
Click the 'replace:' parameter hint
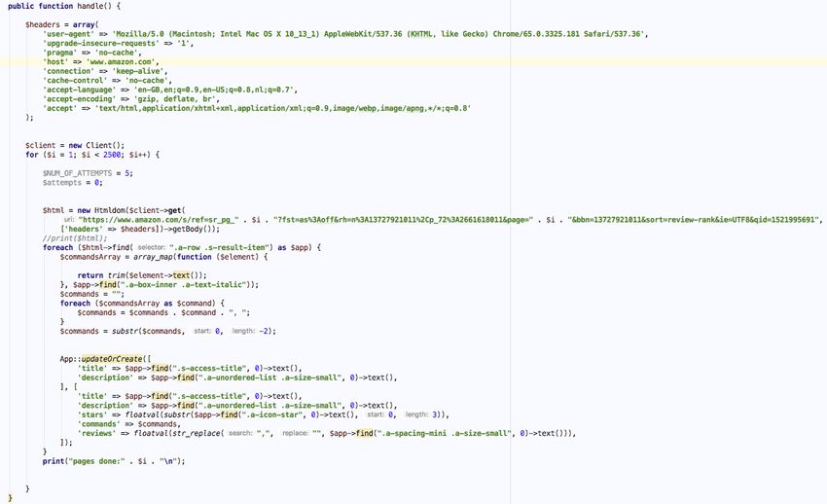pyautogui.click(x=295, y=433)
